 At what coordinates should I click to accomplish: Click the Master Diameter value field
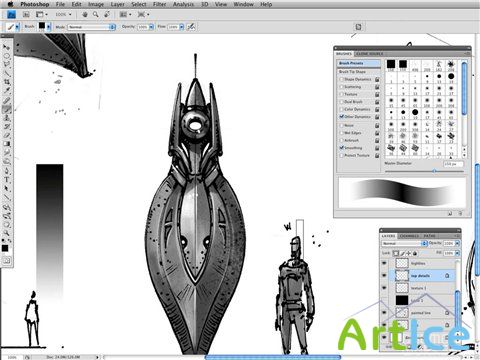[453, 164]
